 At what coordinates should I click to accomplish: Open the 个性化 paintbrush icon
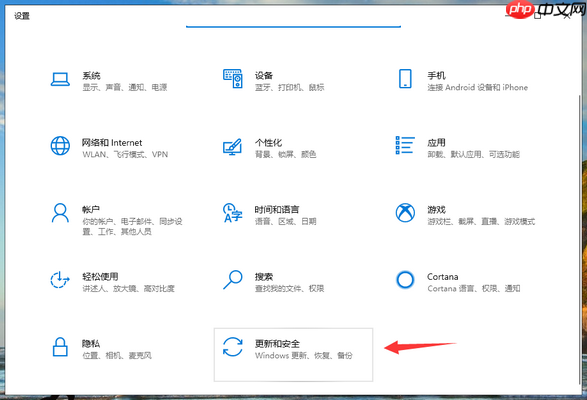tap(232, 147)
